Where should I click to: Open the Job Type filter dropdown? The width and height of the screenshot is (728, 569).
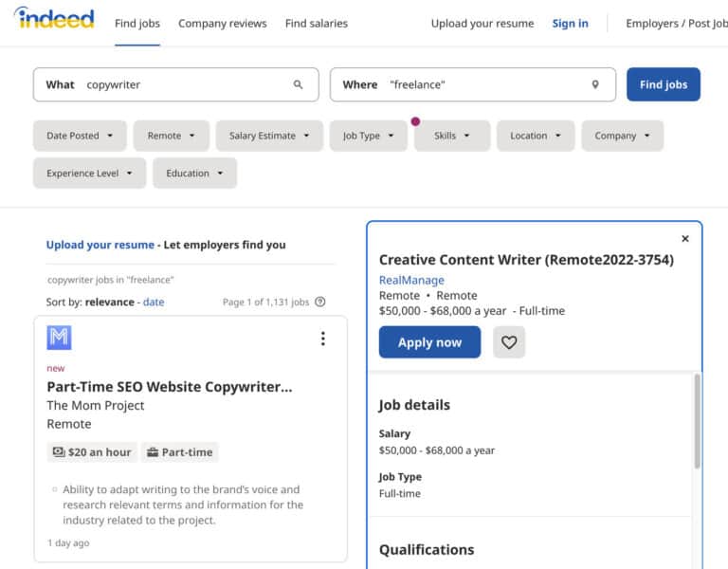click(368, 136)
